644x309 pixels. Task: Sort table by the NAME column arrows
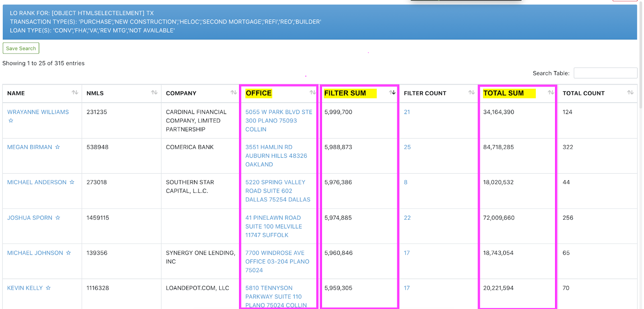75,93
